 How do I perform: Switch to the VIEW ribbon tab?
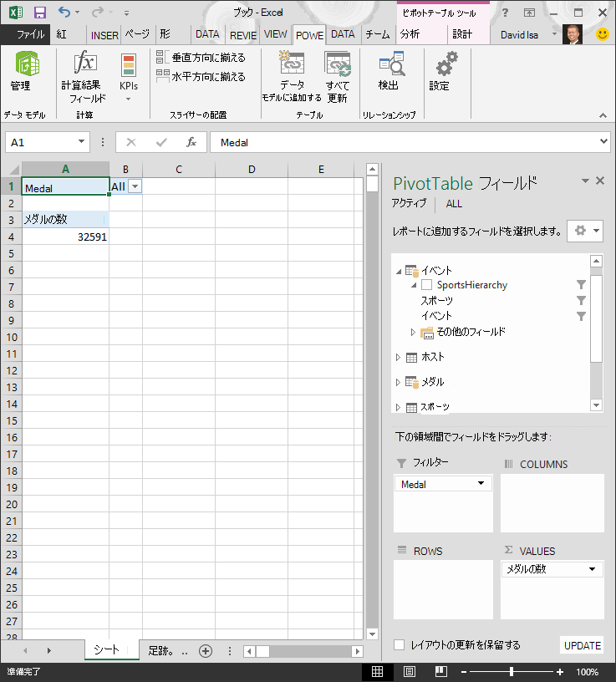[275, 34]
